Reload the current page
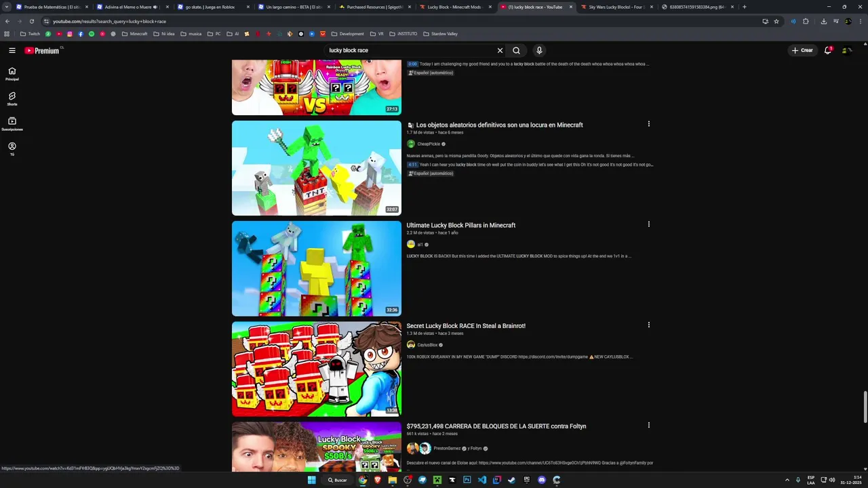868x488 pixels. click(x=31, y=21)
